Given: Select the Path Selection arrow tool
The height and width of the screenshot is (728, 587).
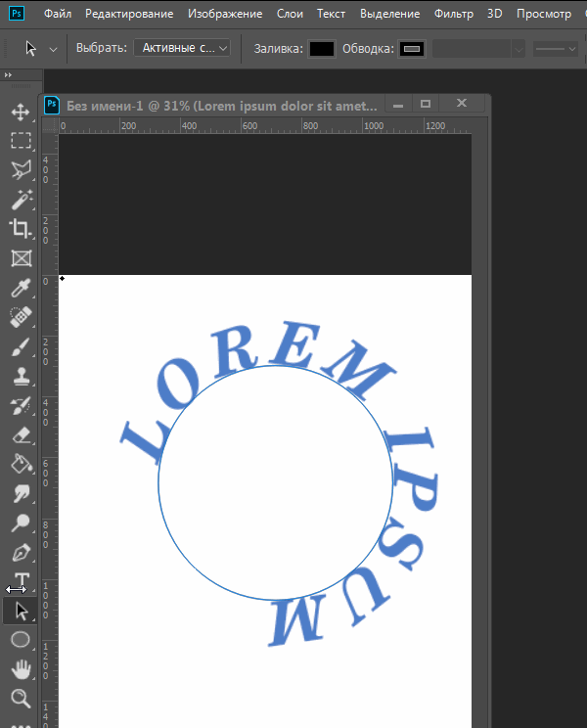Looking at the screenshot, I should pyautogui.click(x=21, y=611).
